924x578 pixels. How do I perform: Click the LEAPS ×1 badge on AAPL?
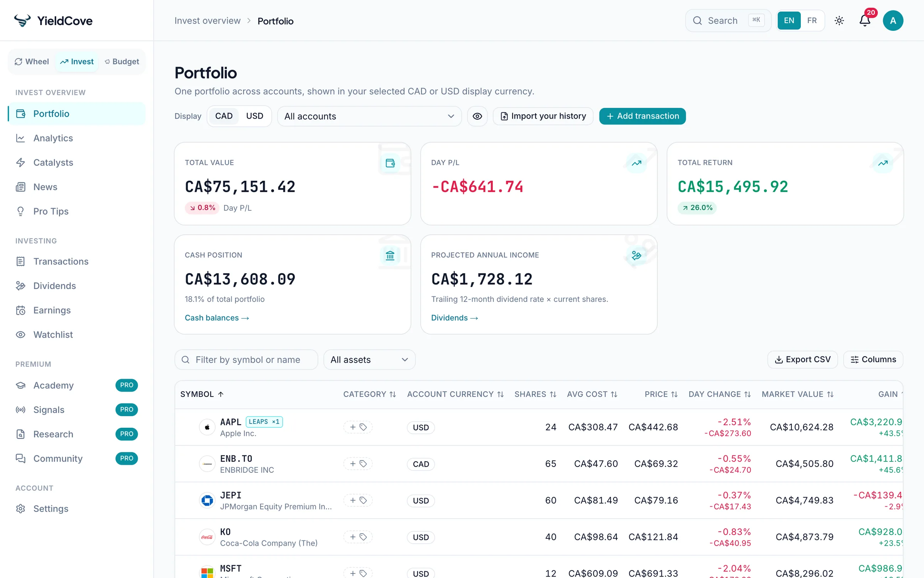click(x=264, y=422)
